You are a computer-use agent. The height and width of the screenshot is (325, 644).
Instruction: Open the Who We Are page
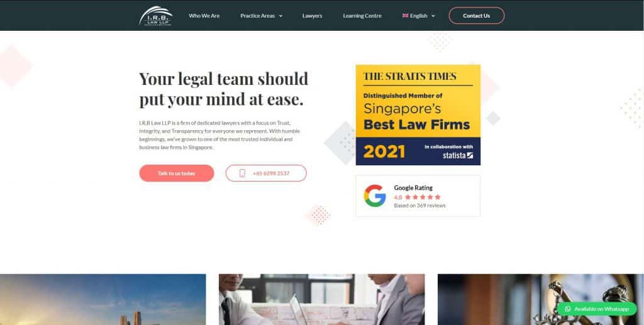click(x=204, y=16)
